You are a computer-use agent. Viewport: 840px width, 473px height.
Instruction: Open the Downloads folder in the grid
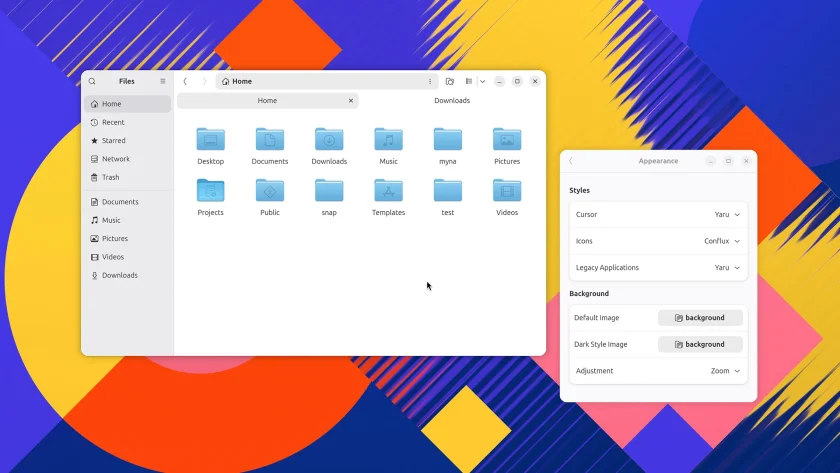click(x=329, y=140)
